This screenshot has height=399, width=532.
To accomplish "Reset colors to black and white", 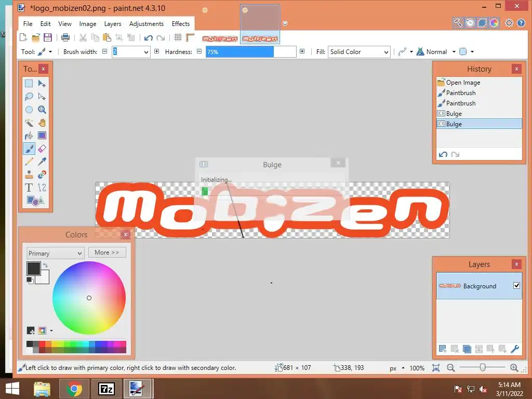I will [30, 280].
